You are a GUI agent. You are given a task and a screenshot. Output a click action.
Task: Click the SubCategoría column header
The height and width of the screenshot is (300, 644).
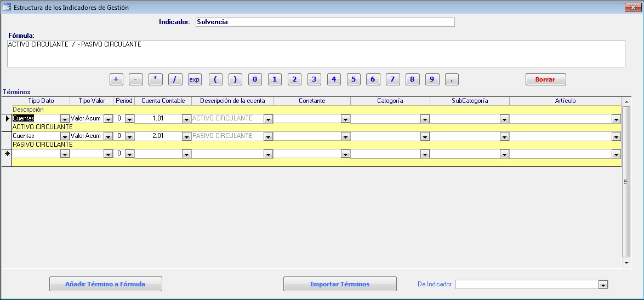tap(470, 101)
